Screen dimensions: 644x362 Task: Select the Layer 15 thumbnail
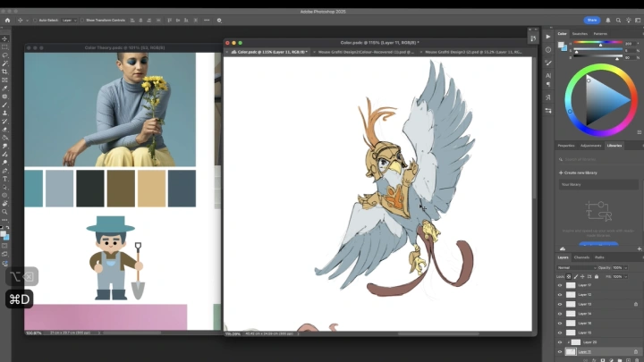tap(571, 333)
